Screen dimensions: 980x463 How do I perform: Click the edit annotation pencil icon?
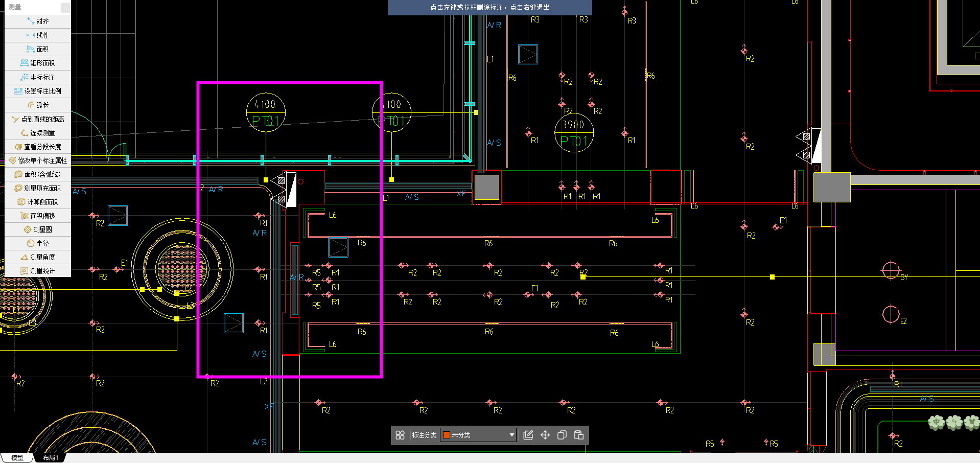point(528,435)
